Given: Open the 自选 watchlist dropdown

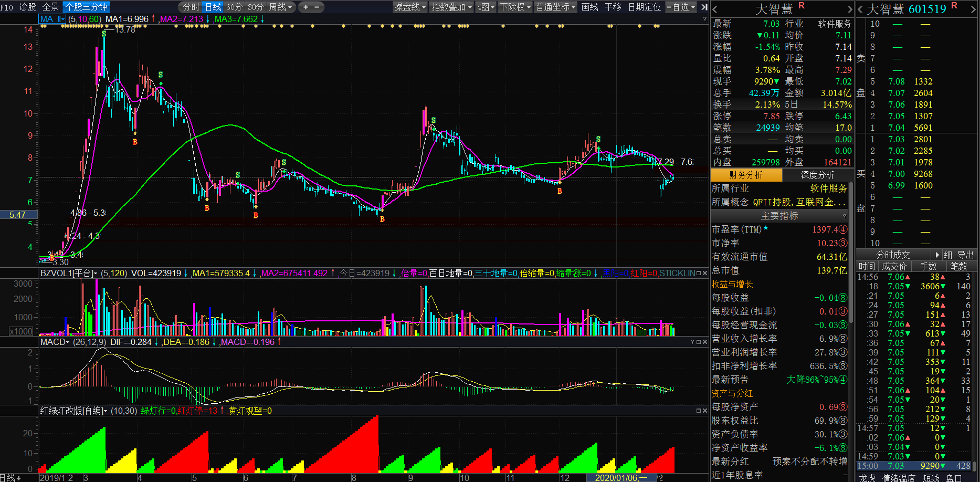Looking at the screenshot, I should (x=681, y=7).
